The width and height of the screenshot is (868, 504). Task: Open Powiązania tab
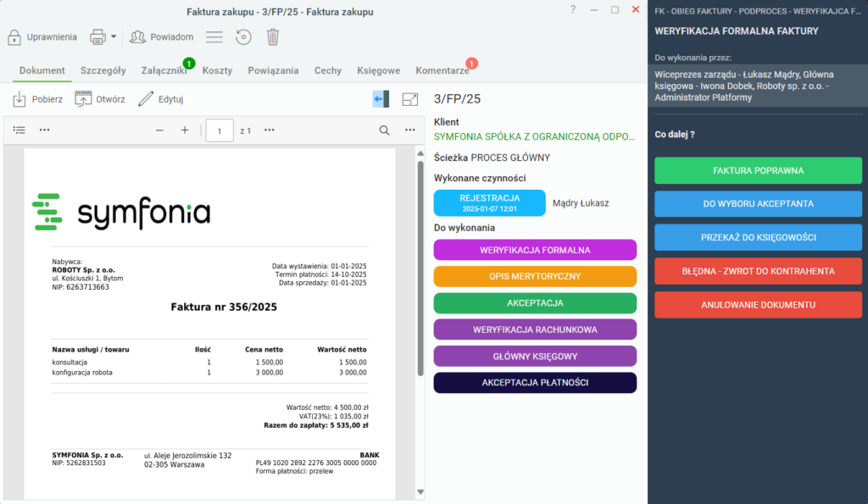tap(273, 71)
